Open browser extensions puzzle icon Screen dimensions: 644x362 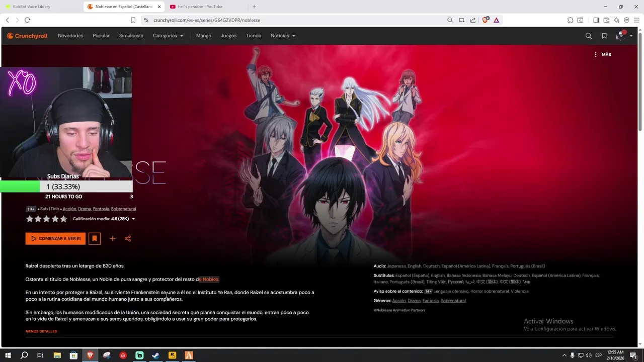click(x=570, y=20)
